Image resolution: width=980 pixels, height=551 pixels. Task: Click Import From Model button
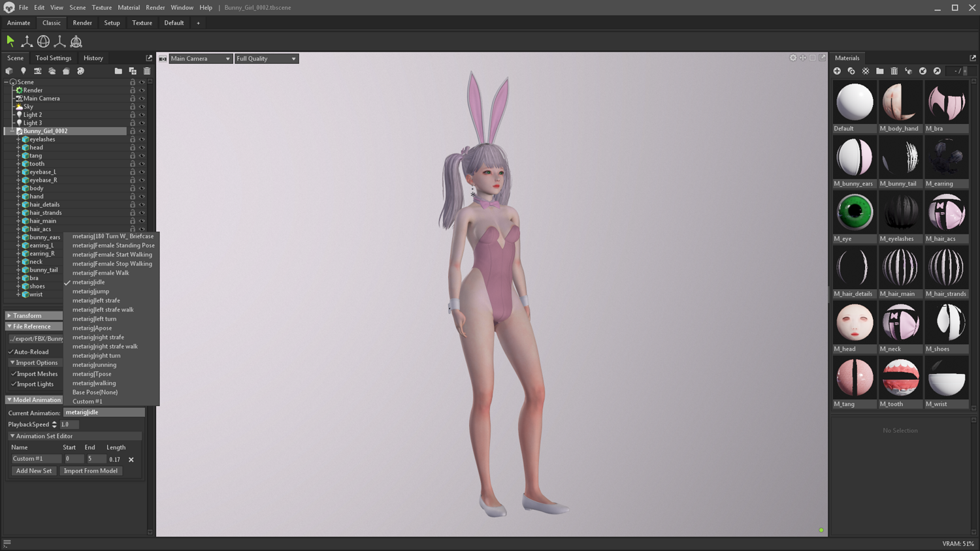click(x=91, y=471)
